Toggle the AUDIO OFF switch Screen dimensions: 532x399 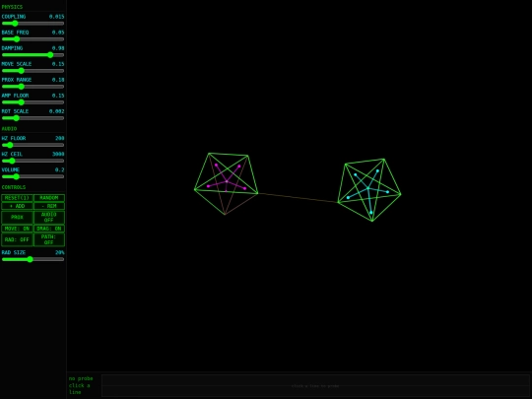[49, 217]
